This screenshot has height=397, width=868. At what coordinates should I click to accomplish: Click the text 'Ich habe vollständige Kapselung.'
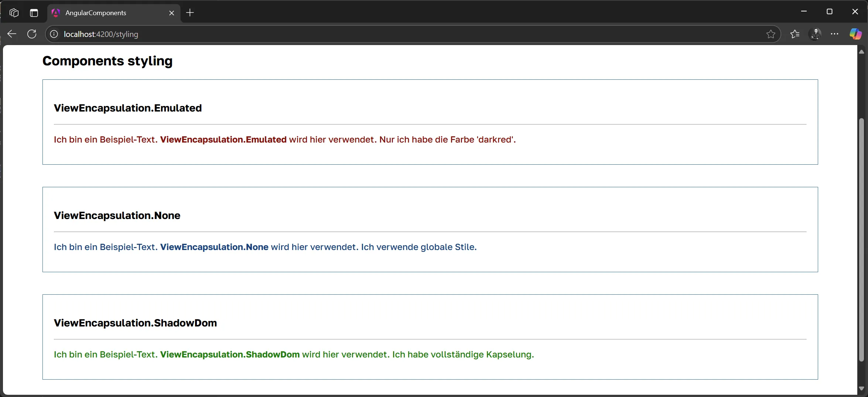(463, 355)
